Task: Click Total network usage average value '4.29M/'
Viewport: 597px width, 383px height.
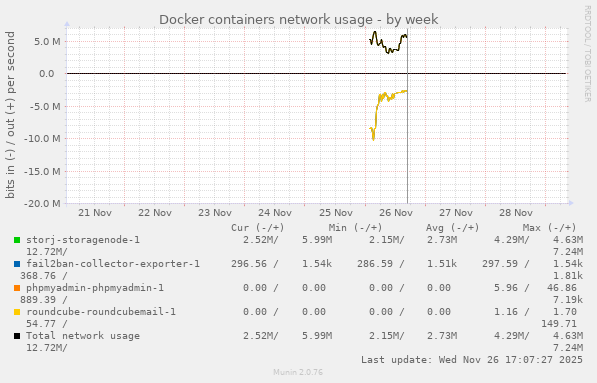Action: (x=512, y=336)
